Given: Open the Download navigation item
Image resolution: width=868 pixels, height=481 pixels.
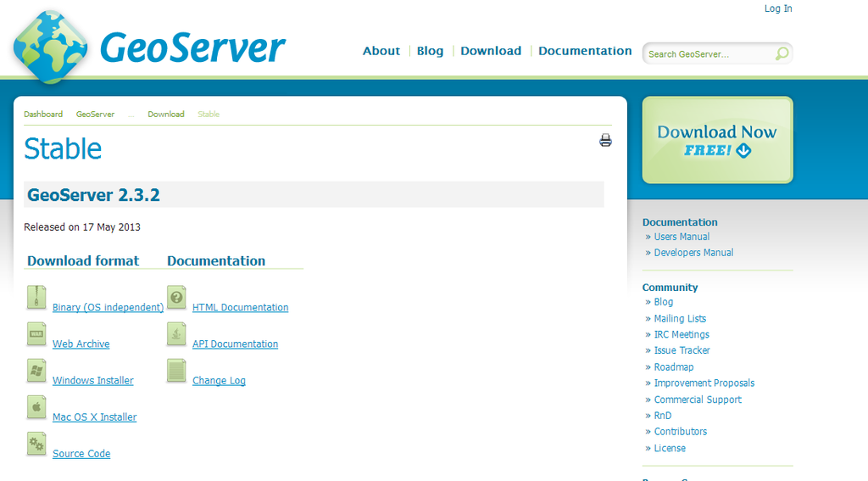Looking at the screenshot, I should coord(491,51).
